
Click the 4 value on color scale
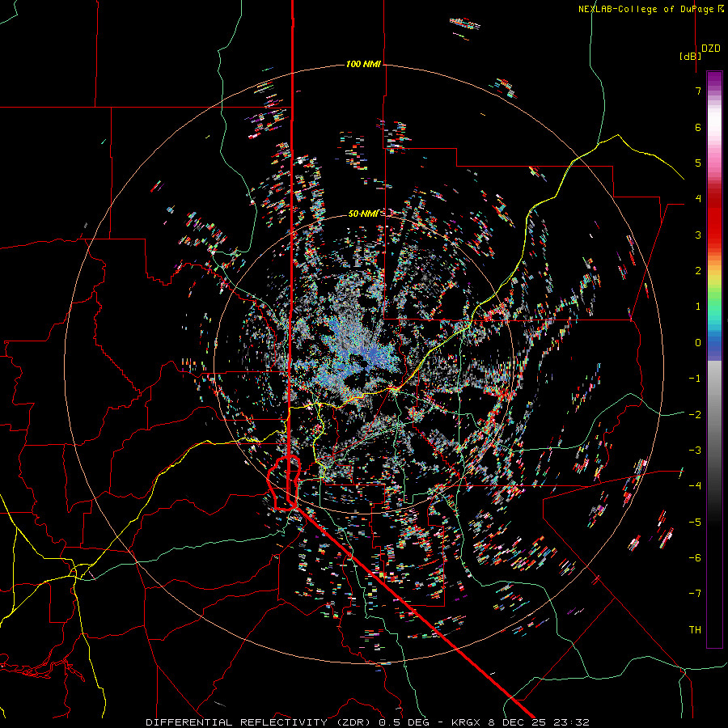(x=698, y=199)
